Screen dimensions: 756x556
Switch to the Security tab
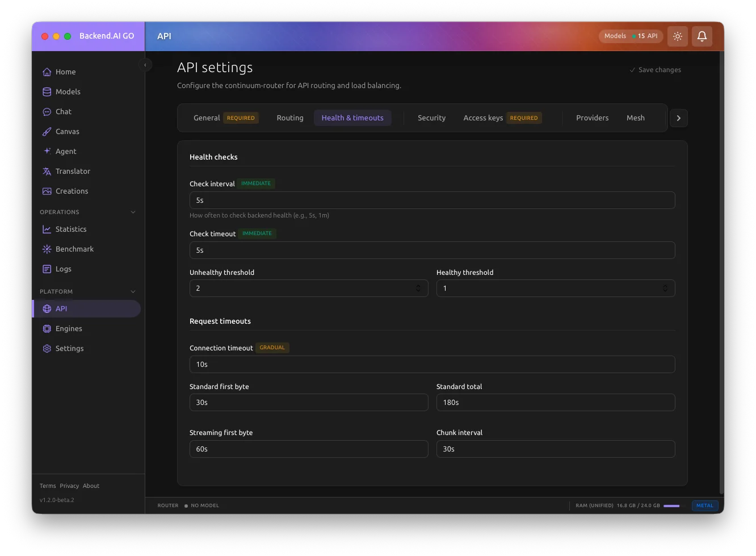pyautogui.click(x=431, y=118)
